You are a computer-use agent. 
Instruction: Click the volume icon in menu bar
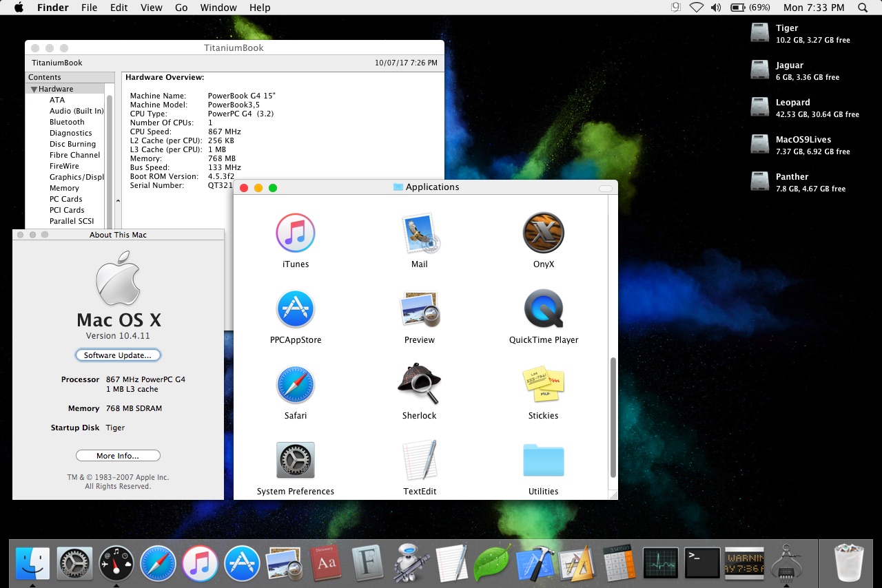(716, 8)
